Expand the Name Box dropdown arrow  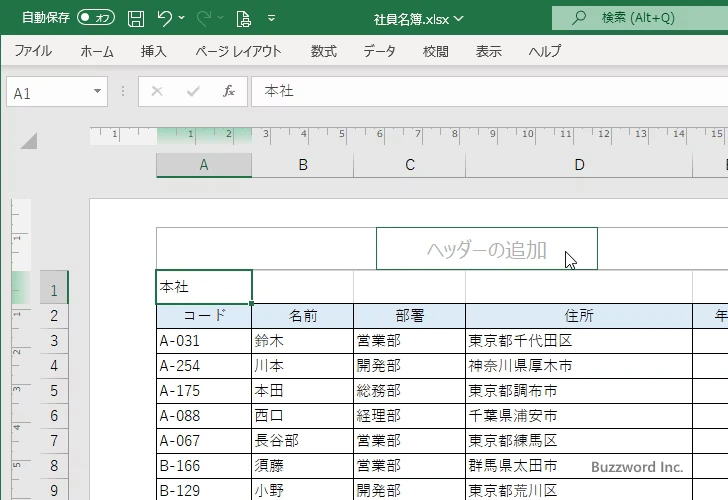(x=98, y=91)
